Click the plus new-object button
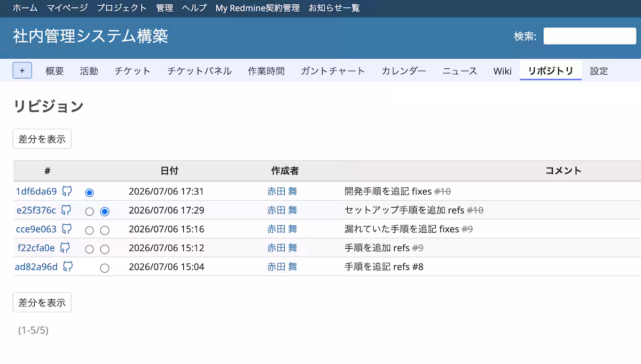Viewport: 641px width, 364px height. point(22,70)
